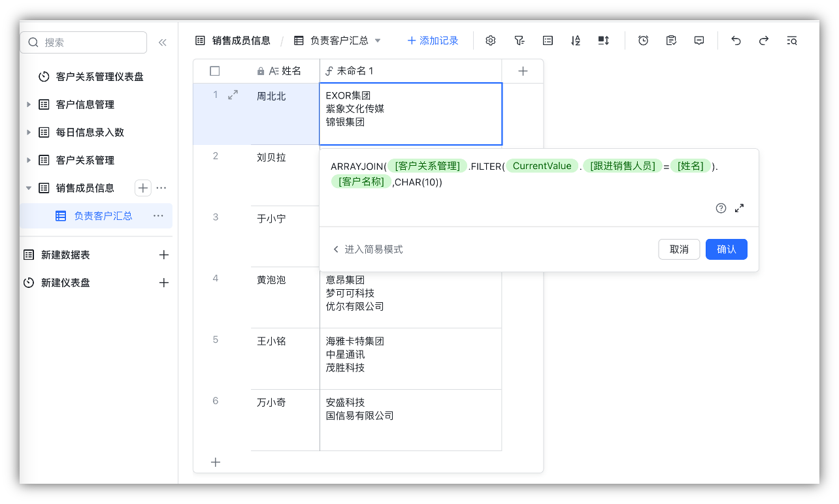Click 新建仪表盘 label

(65, 283)
